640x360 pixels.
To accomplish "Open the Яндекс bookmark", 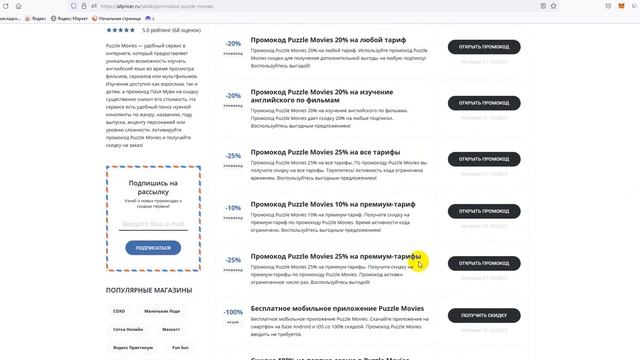I will [36, 18].
